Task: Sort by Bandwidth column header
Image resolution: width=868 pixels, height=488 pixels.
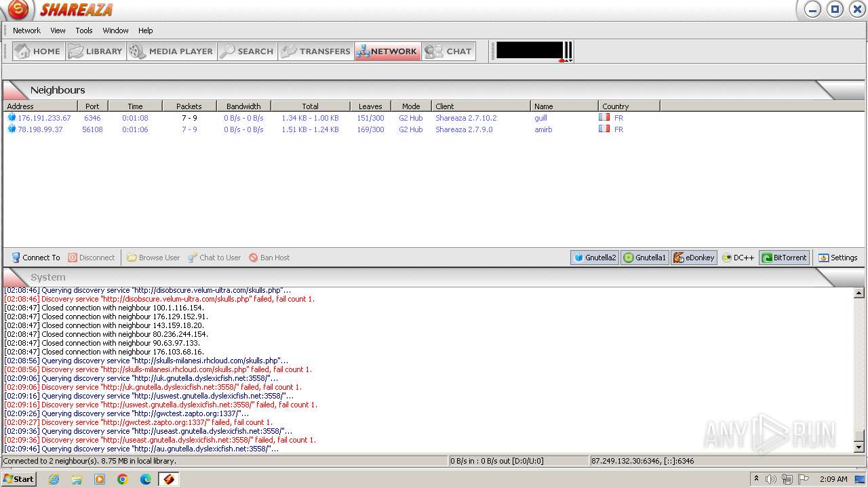Action: [243, 106]
